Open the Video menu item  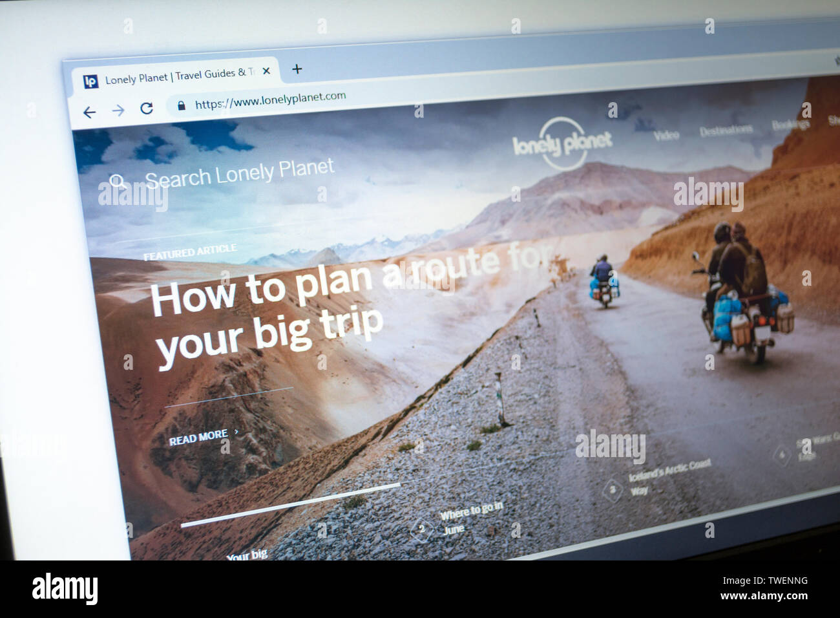pos(666,134)
